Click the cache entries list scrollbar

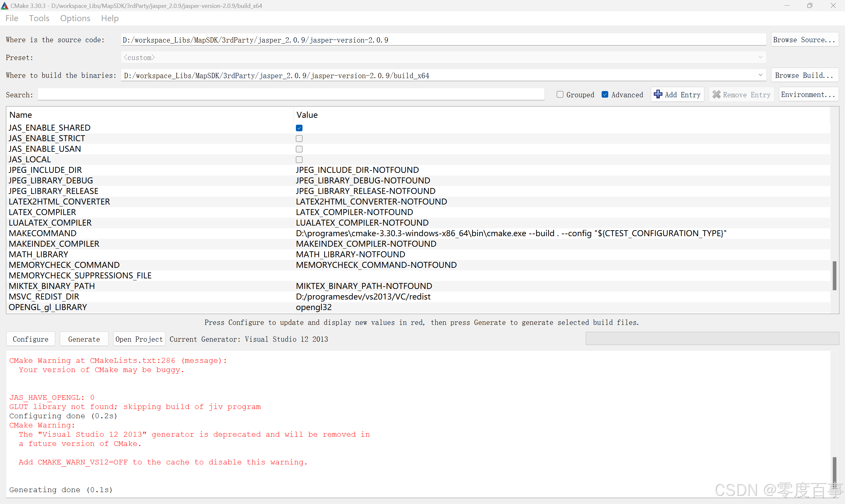[834, 275]
